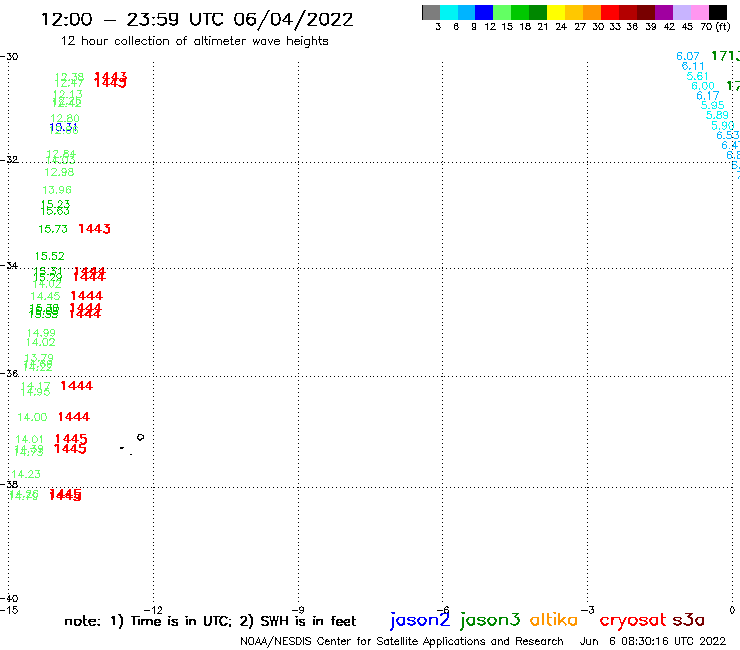
Task: Click the wave height value 6.00
Action: (x=703, y=86)
